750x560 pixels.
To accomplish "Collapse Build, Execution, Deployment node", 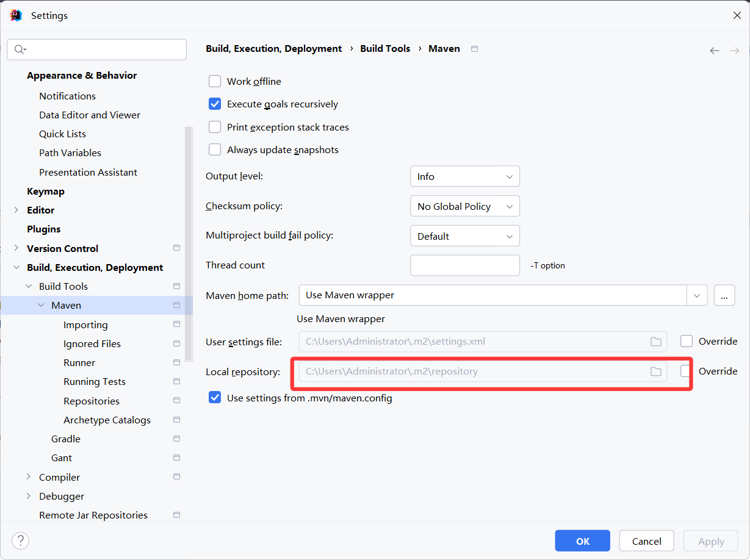I will tap(16, 267).
